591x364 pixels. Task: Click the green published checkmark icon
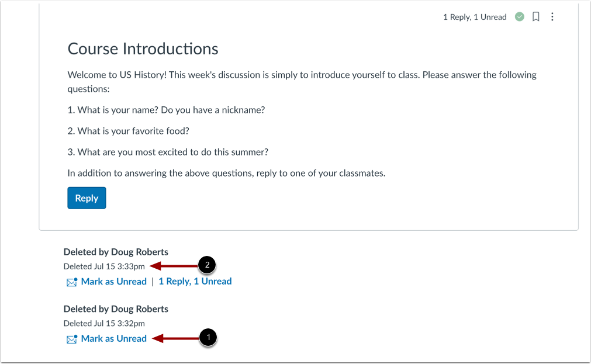point(519,17)
